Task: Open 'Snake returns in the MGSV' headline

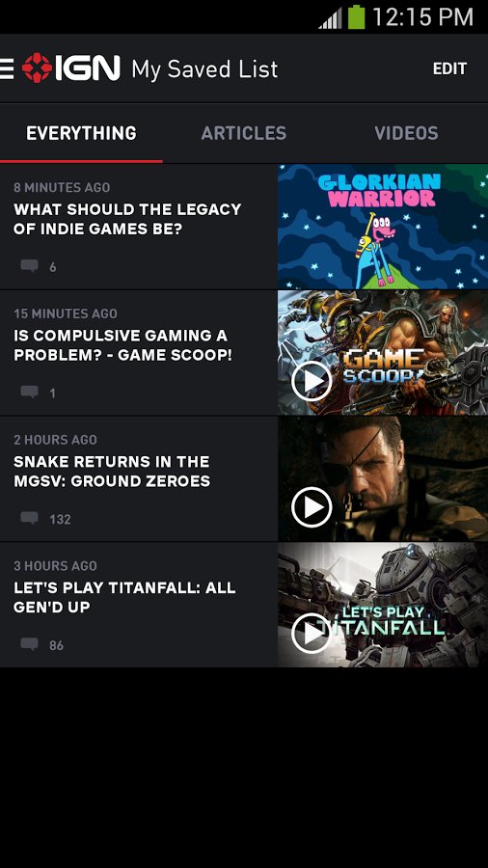Action: pyautogui.click(x=112, y=472)
